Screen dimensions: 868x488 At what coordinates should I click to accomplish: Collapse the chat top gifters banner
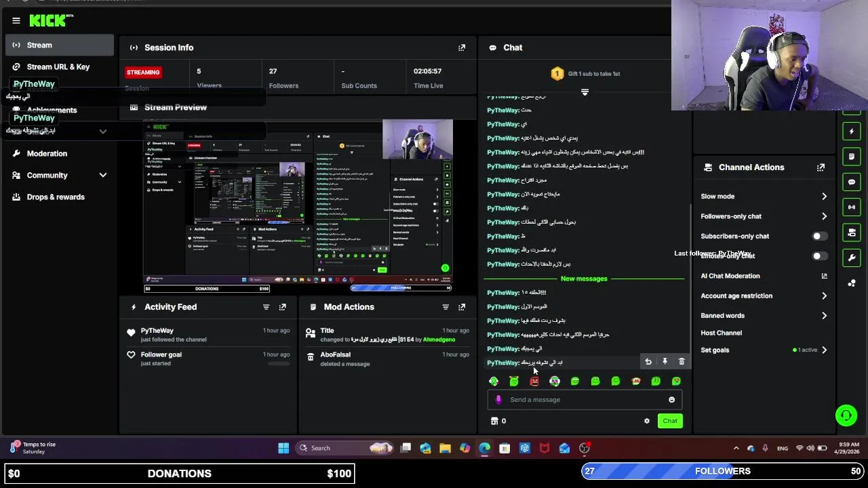click(x=585, y=92)
